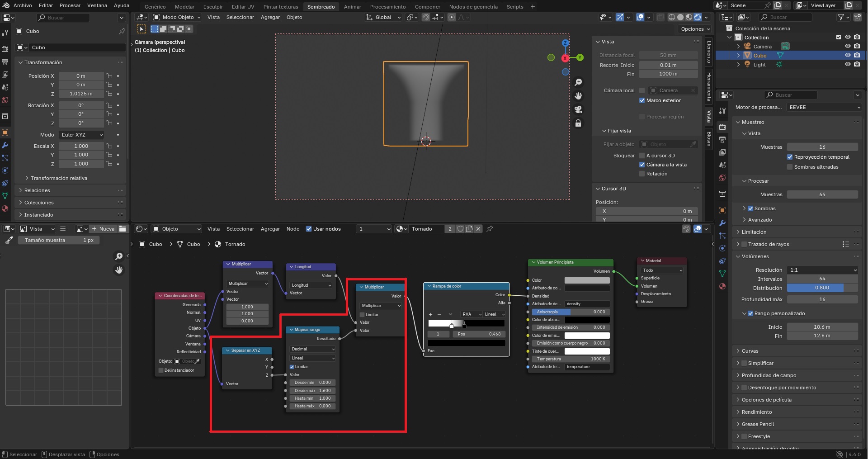Select wireframe viewport shading icon
Viewport: 868px width, 459px height.
[672, 17]
